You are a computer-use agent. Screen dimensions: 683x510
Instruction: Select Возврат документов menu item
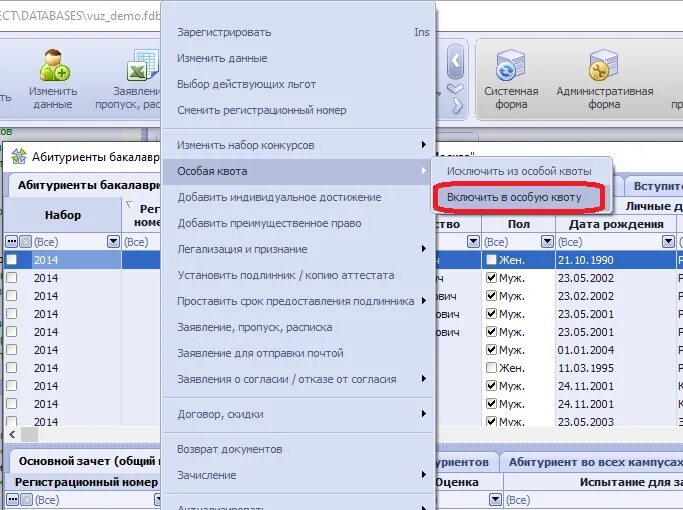[298, 449]
